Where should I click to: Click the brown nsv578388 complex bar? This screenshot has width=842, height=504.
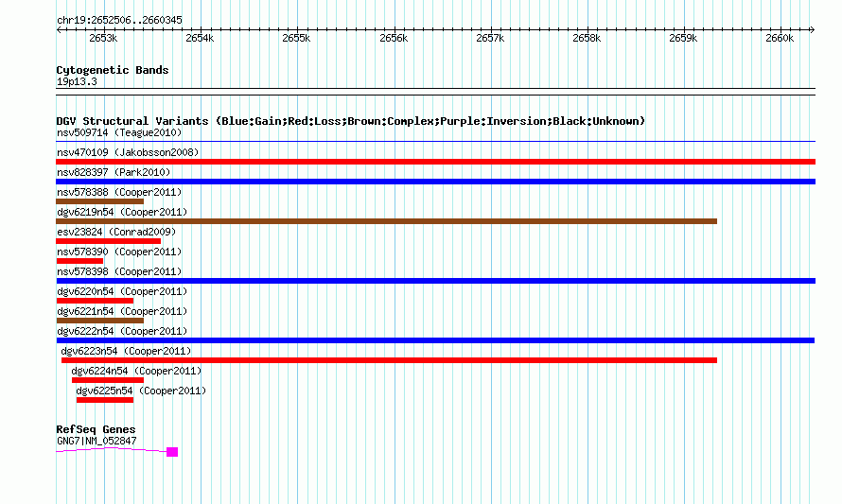[100, 201]
